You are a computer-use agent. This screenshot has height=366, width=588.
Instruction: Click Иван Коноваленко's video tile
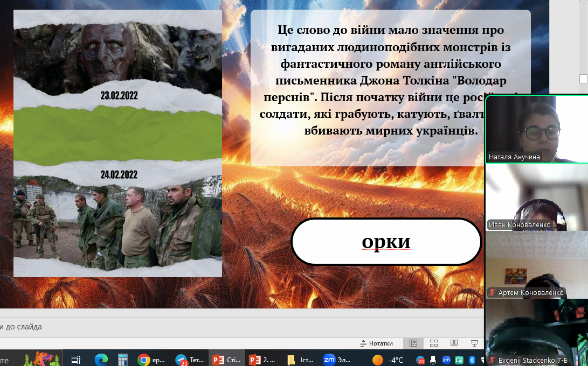(537, 197)
